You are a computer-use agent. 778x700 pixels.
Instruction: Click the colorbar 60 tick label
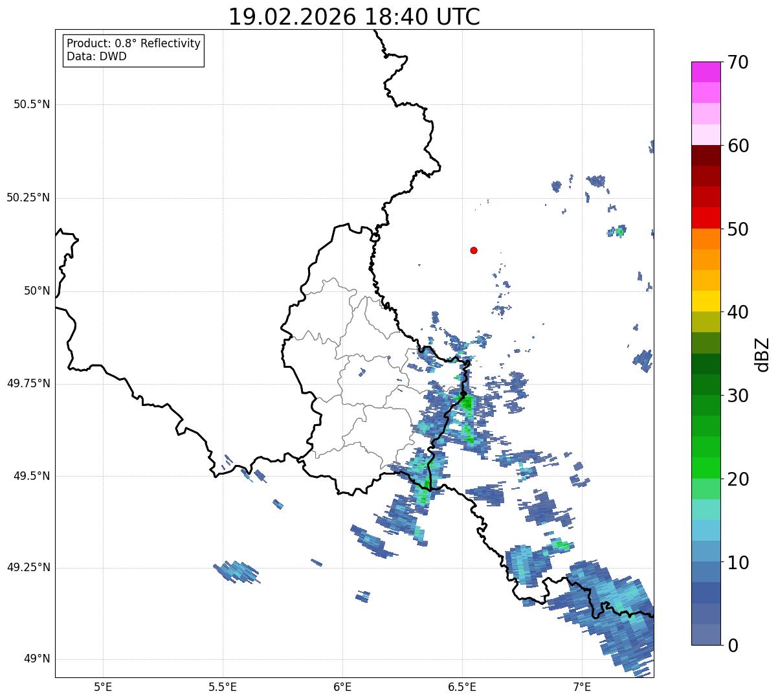pos(738,146)
